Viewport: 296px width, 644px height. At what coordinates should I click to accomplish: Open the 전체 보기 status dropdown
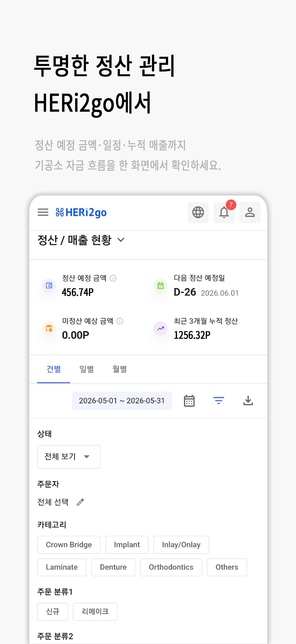coord(69,457)
